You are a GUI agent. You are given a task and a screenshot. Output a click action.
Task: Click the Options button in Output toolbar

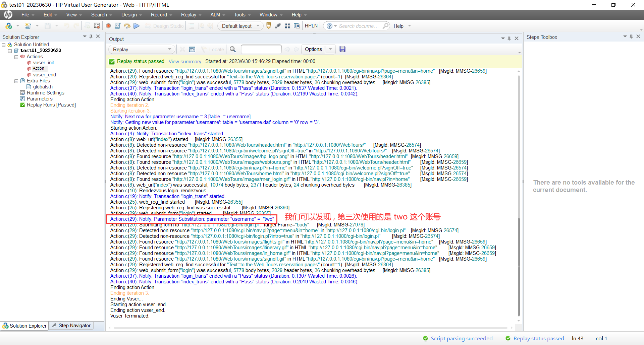[x=313, y=49]
